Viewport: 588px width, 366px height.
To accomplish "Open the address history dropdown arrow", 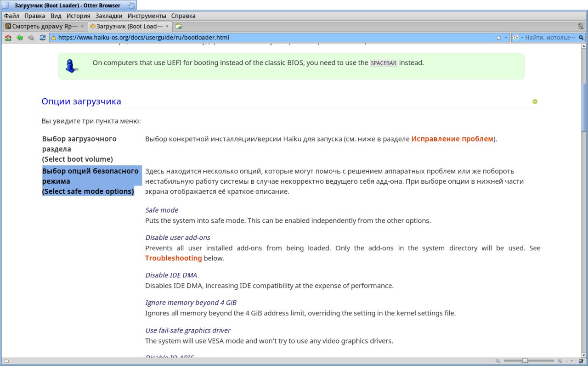I will 506,38.
